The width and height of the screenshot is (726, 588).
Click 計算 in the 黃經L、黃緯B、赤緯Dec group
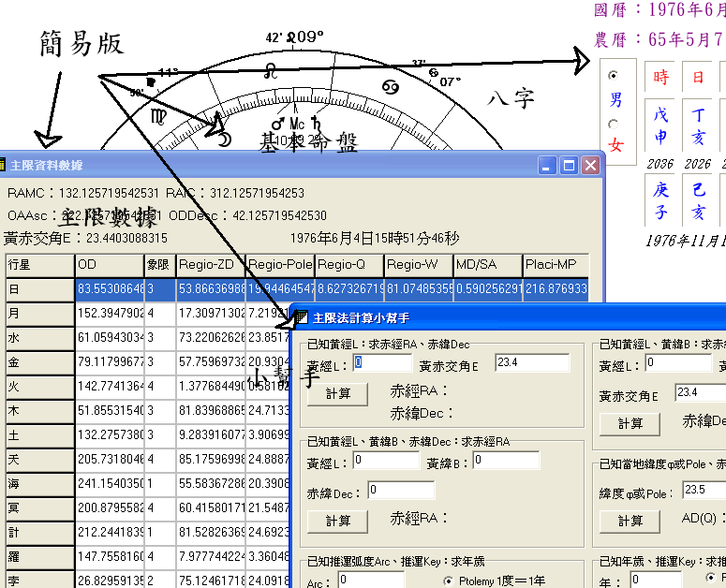pyautogui.click(x=337, y=522)
